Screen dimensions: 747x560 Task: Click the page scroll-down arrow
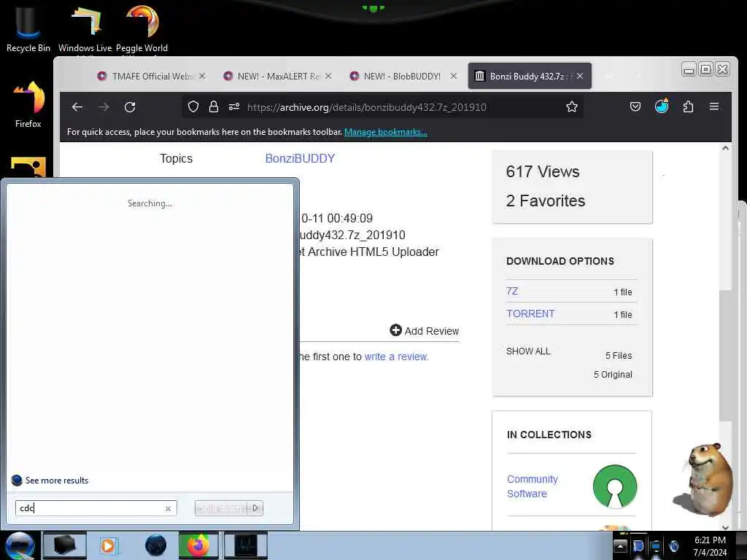tap(725, 527)
